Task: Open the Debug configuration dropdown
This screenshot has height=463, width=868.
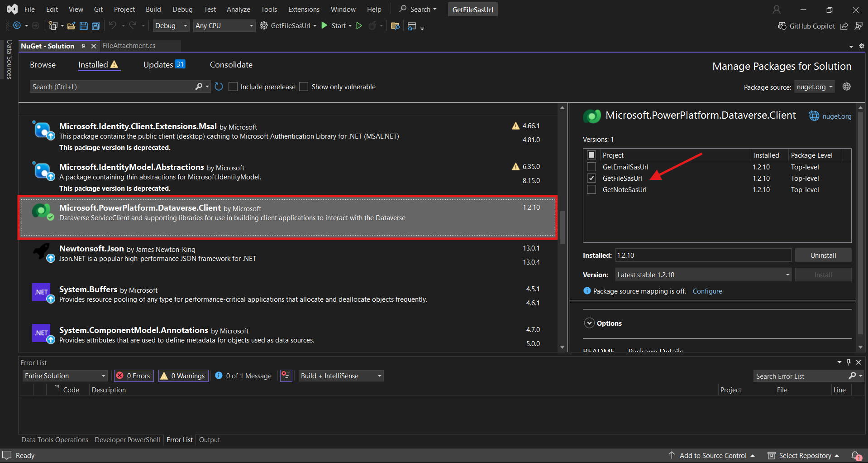Action: pyautogui.click(x=171, y=26)
